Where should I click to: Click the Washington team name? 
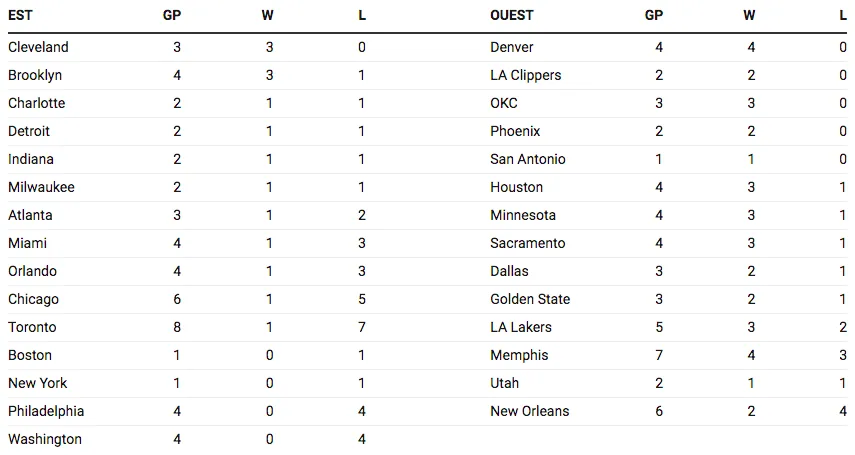[45, 439]
